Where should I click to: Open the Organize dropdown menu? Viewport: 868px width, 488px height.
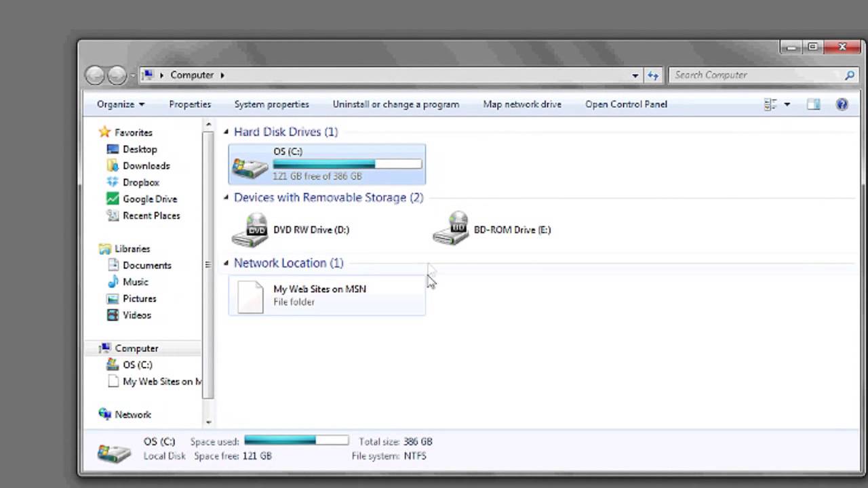(121, 104)
